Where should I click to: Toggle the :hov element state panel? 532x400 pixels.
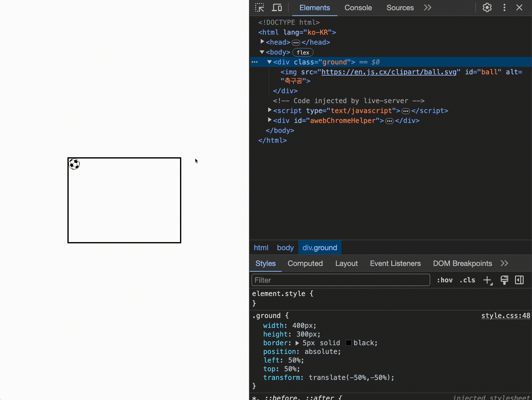tap(444, 280)
